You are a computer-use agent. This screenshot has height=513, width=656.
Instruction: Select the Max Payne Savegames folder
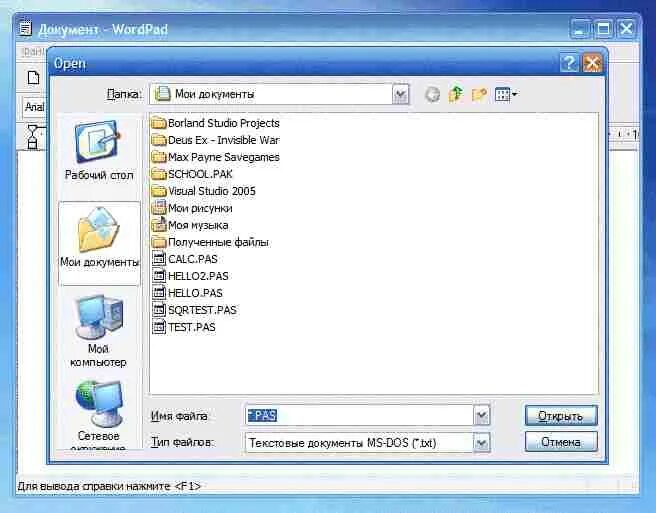[215, 157]
